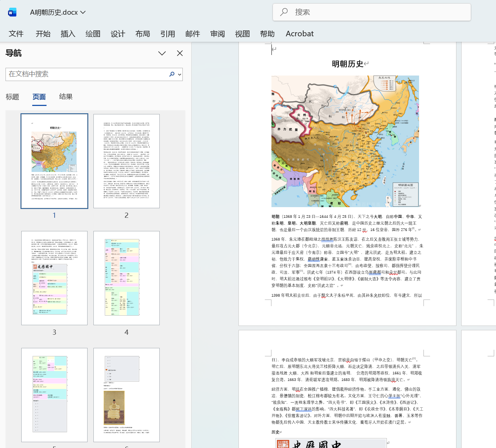Click the 学主张 hyperlink in the document

394,396
